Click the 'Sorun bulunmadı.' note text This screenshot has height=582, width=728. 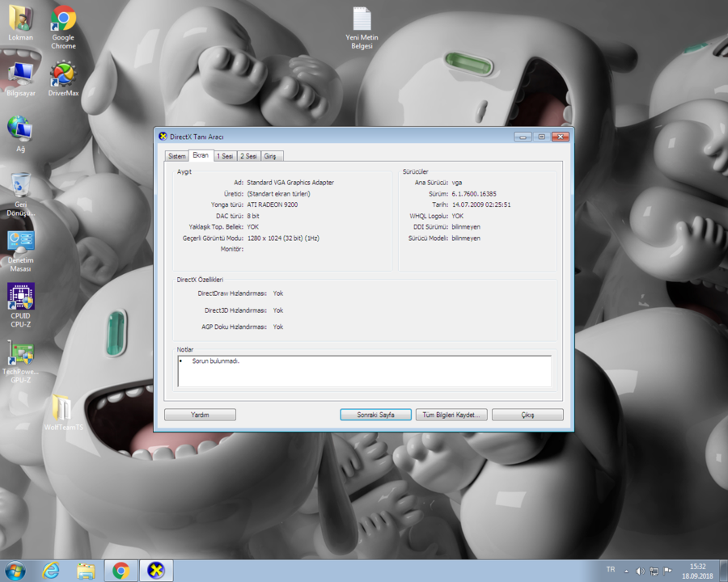216,361
